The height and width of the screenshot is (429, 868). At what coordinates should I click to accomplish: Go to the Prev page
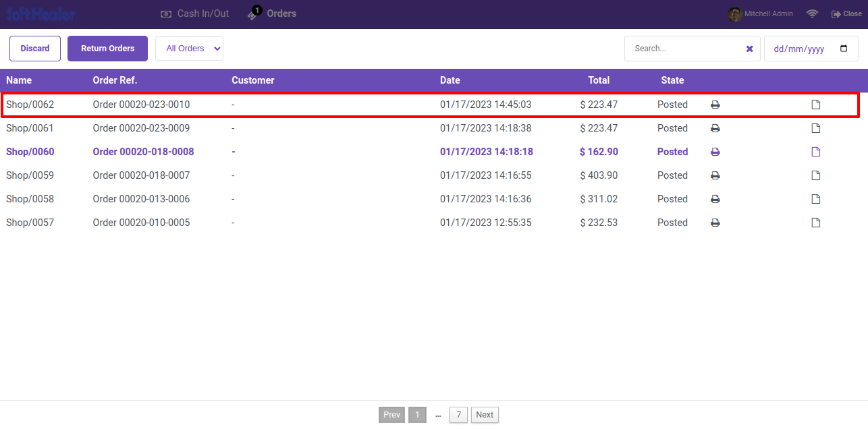(391, 415)
